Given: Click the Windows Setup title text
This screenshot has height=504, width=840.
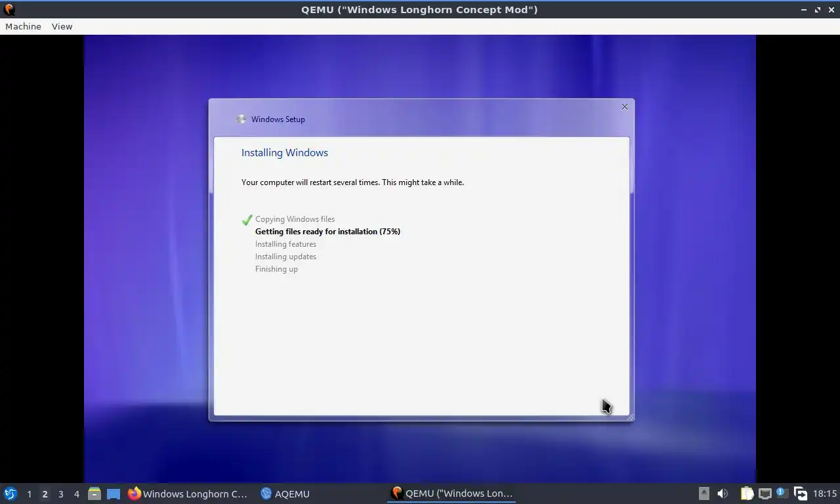Looking at the screenshot, I should pos(278,119).
